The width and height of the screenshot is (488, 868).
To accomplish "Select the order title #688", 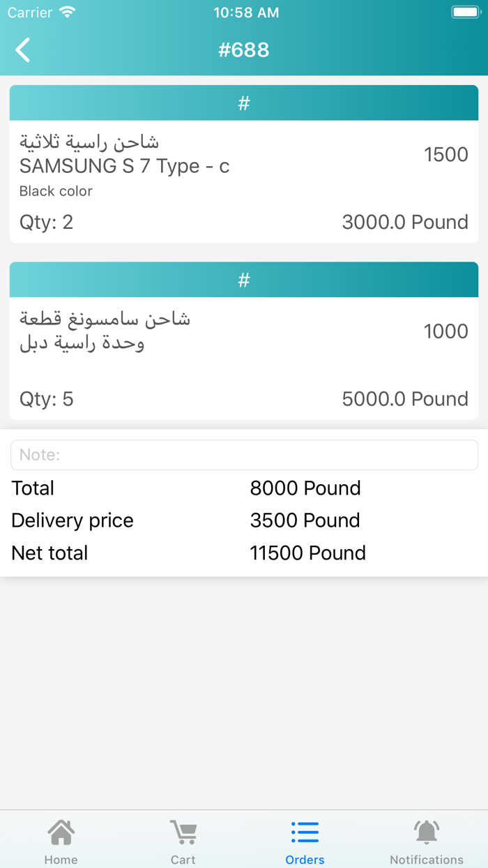I will coord(244,50).
